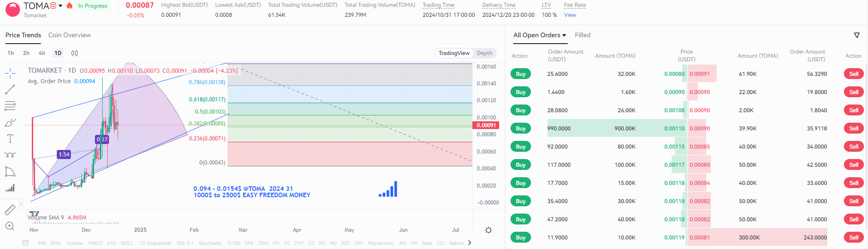Open the order book filter funnel icon
The width and height of the screenshot is (868, 249).
point(857,35)
